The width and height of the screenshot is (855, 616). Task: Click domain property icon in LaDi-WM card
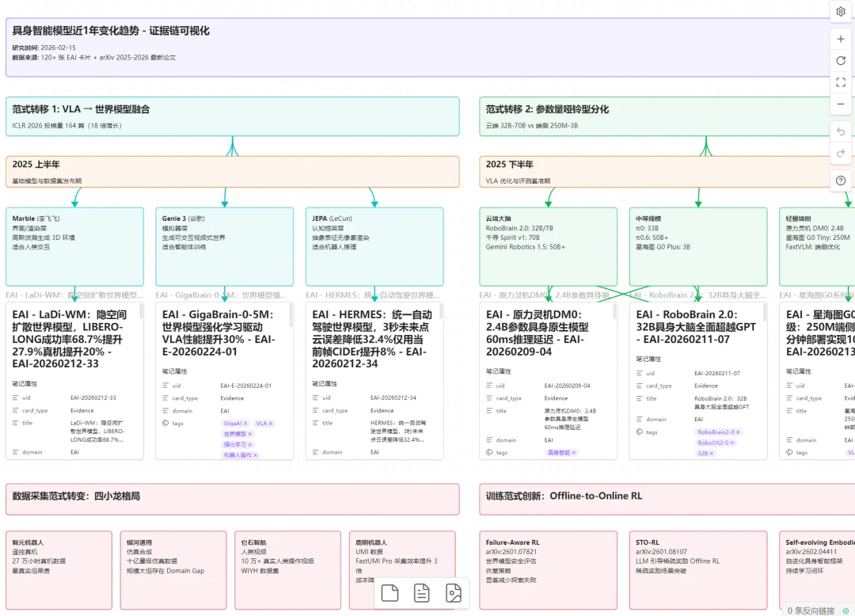16,452
